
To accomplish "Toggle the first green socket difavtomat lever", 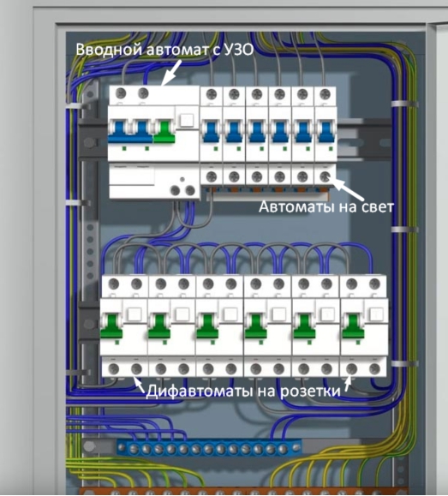I will [111, 326].
